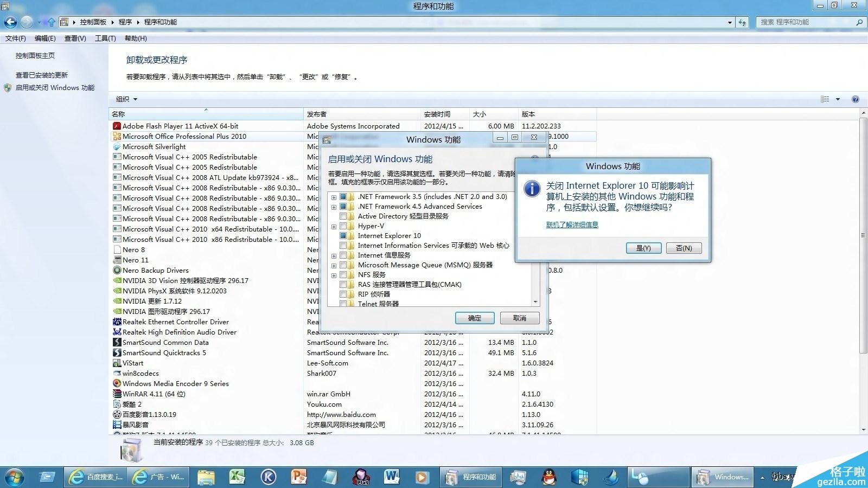Screen dimensions: 868x488
Task: Check the Internet 信息服务 checkbox
Action: (343, 255)
